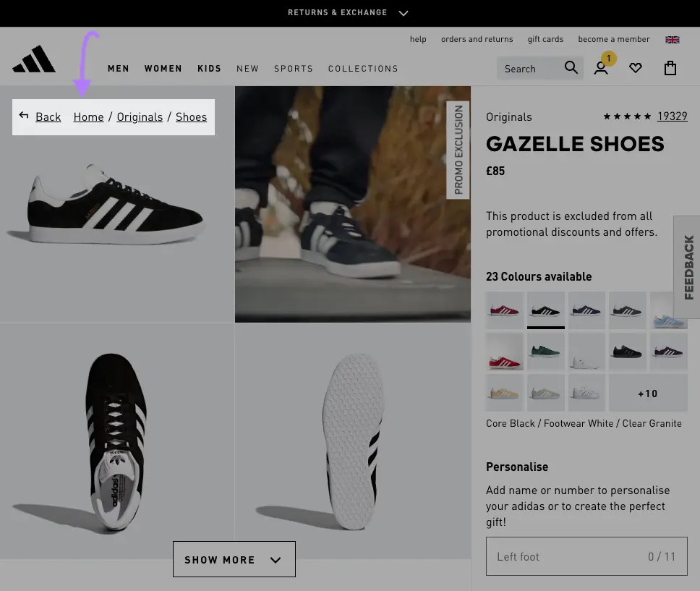Screen dimensions: 700x591
Task: Open the Collections menu
Action: pos(363,68)
